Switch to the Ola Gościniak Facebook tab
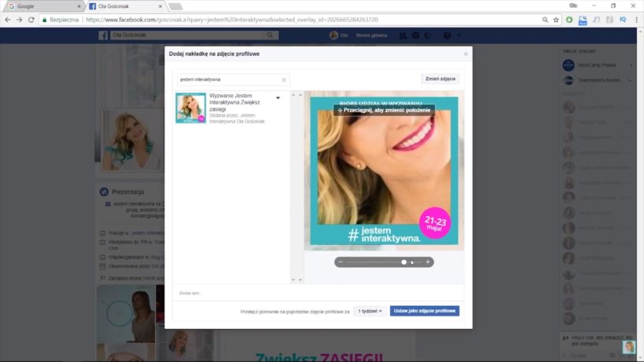644x362 pixels. click(125, 6)
